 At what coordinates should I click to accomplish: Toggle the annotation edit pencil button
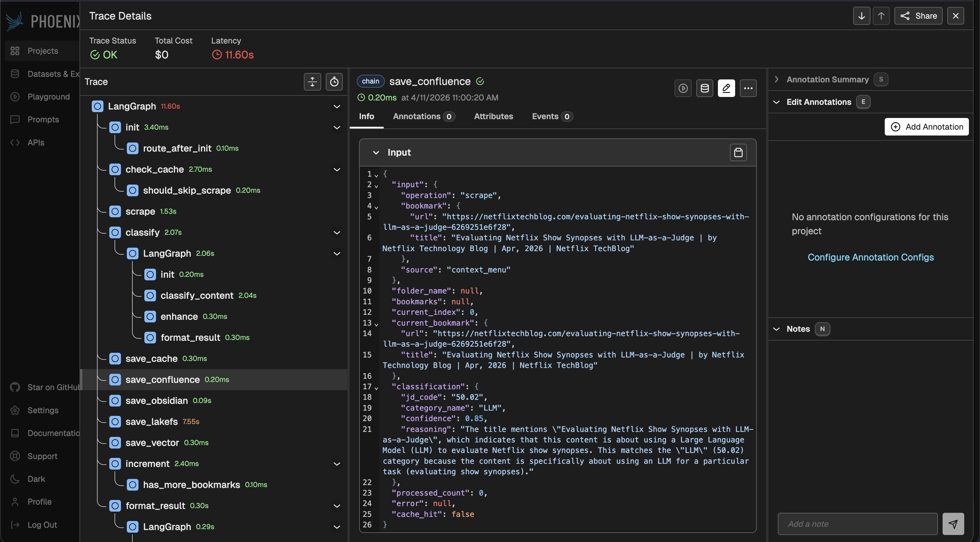[x=726, y=88]
